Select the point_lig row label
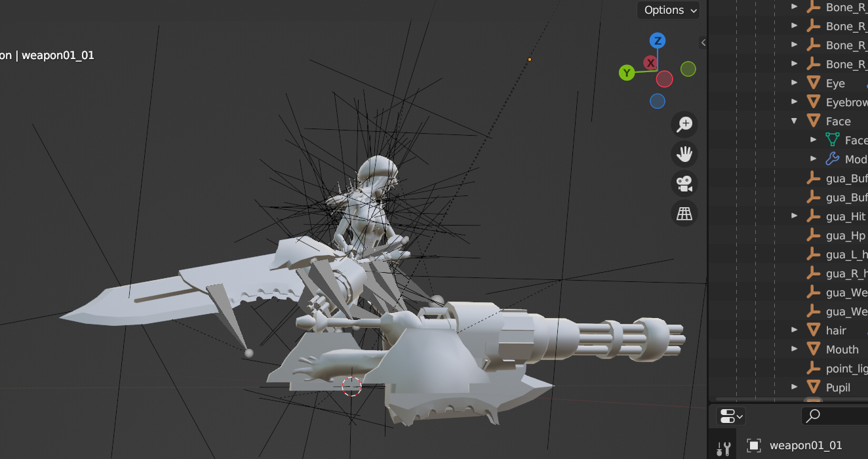 [x=847, y=369]
